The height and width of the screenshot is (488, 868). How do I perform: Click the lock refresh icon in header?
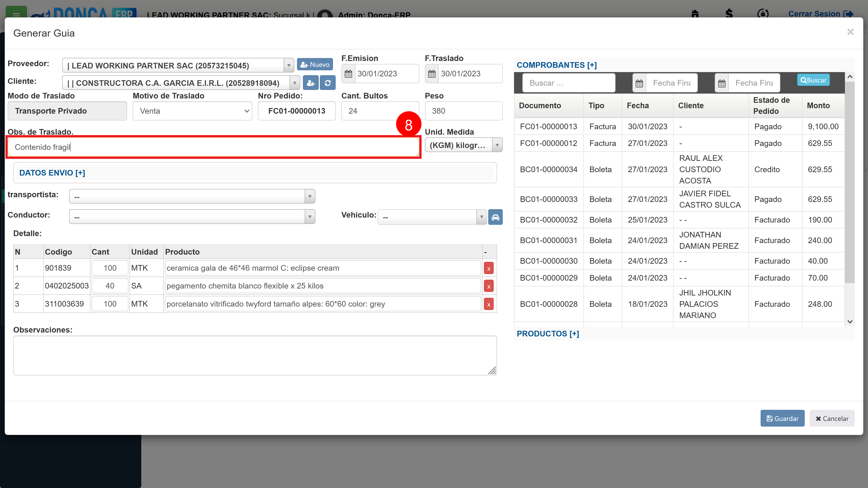pyautogui.click(x=763, y=14)
